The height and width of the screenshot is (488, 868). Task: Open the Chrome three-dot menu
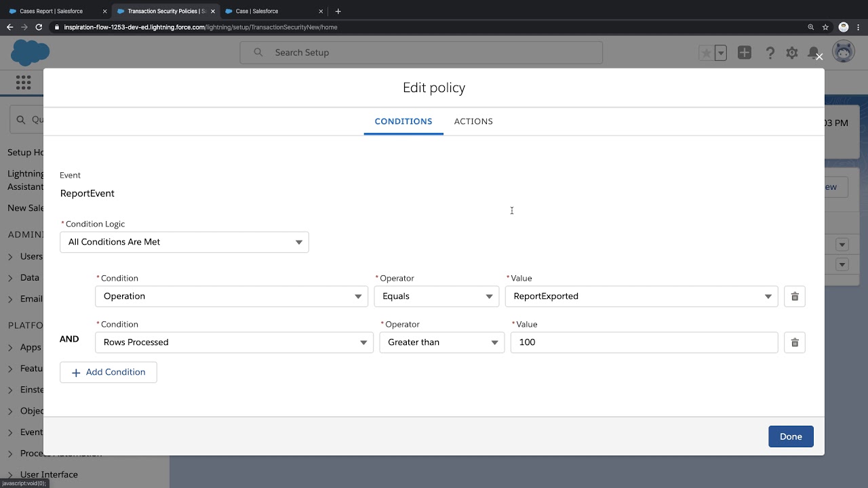(859, 27)
